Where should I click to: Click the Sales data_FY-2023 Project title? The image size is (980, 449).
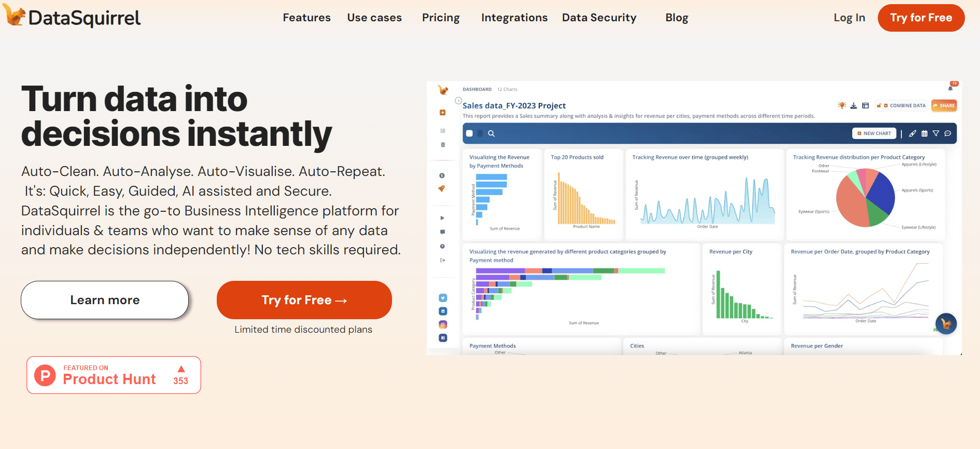point(514,105)
